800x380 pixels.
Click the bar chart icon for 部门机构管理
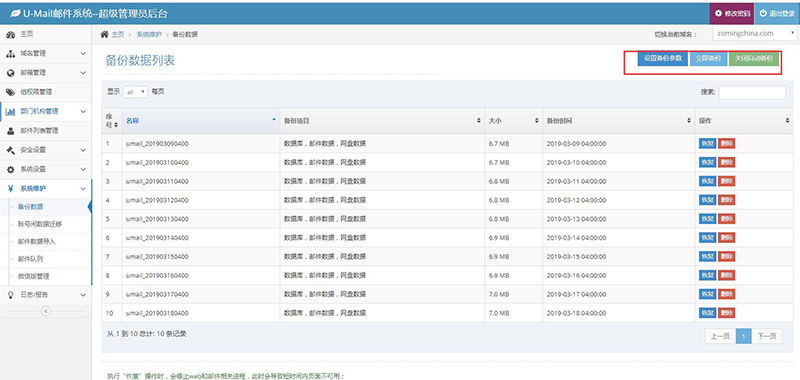pos(10,111)
